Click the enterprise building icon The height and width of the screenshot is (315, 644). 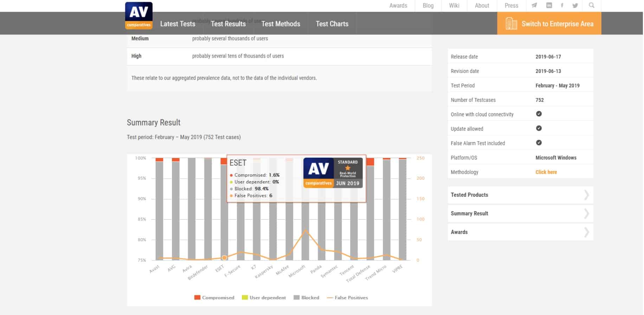coord(511,24)
